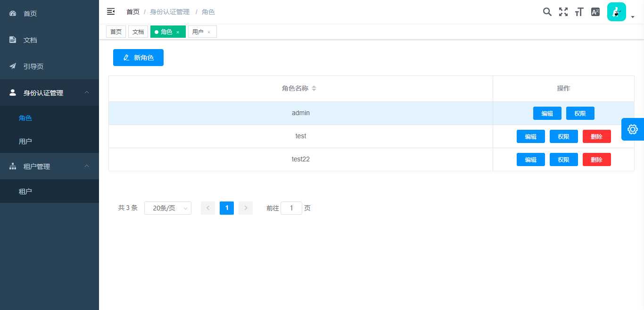Close the 用户 tag tab
644x310 pixels.
tap(209, 32)
